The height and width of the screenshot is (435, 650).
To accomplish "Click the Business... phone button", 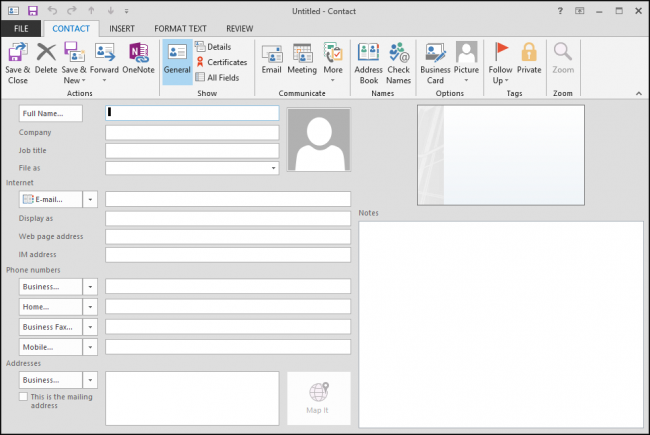I will 51,287.
